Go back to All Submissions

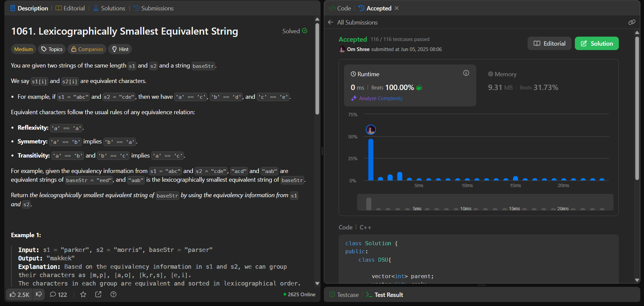(x=353, y=22)
